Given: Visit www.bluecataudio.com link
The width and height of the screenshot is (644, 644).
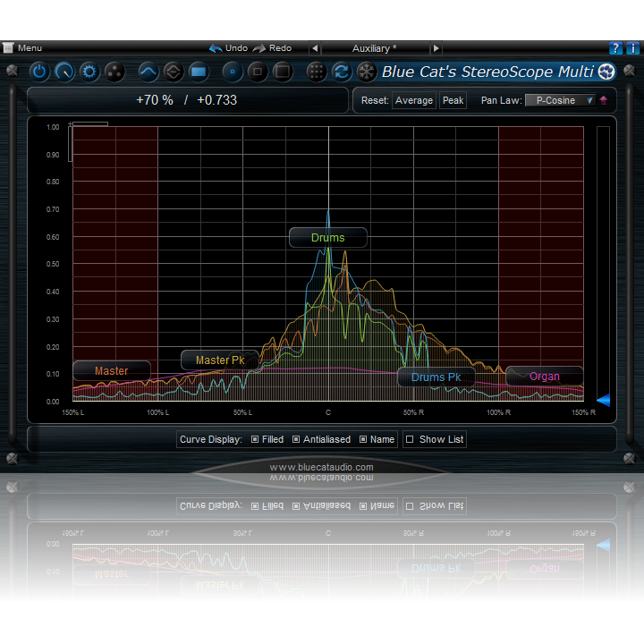Looking at the screenshot, I should click(322, 467).
